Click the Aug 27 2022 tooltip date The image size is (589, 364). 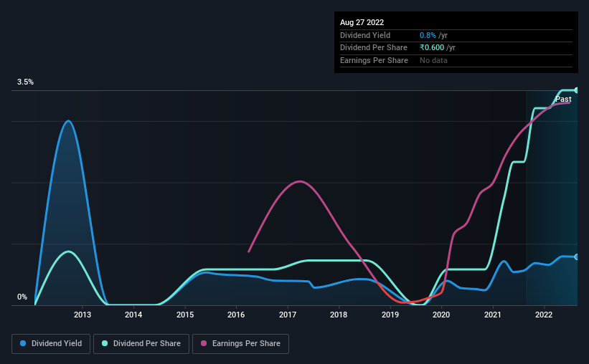tap(362, 22)
